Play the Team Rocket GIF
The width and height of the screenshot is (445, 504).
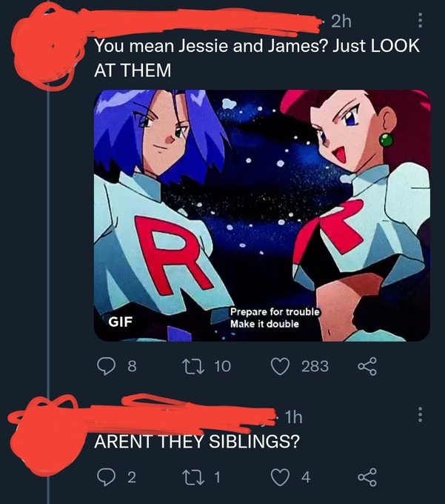pos(262,216)
